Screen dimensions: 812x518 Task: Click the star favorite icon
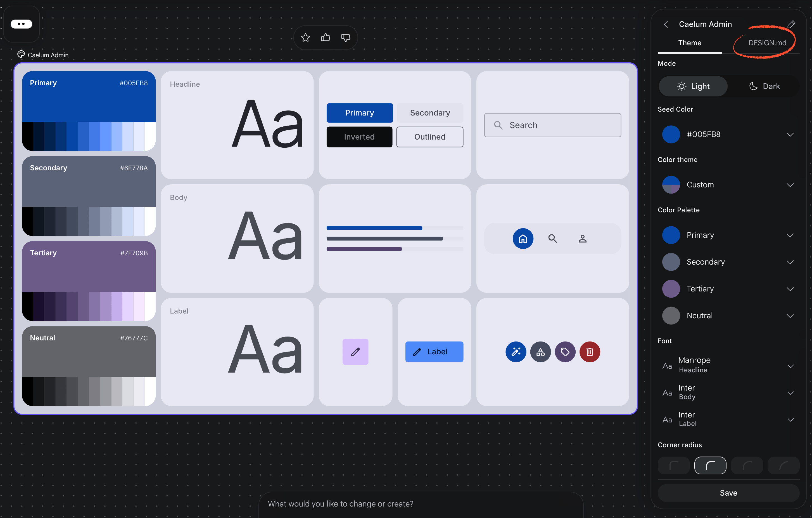(305, 37)
